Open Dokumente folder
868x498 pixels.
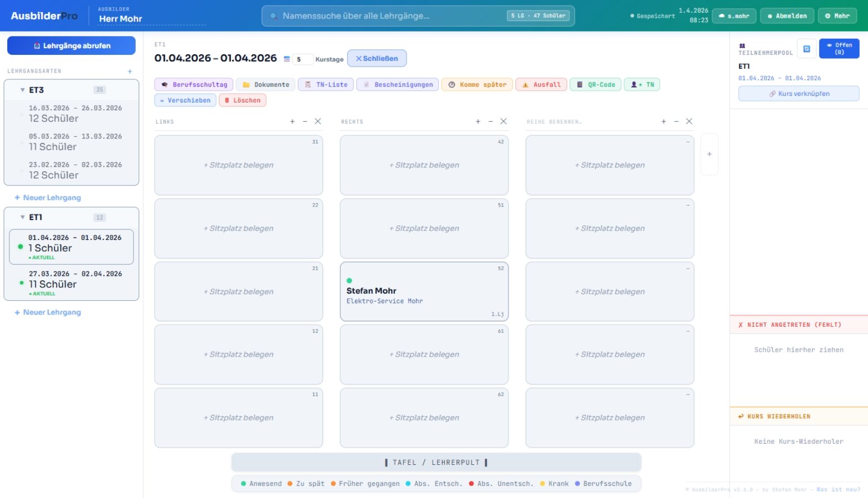click(x=266, y=85)
